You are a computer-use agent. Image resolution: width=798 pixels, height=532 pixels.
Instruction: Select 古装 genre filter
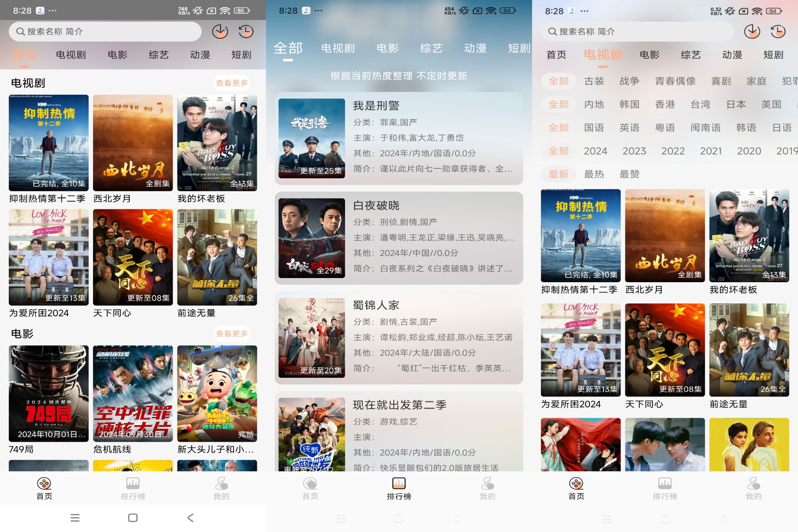pyautogui.click(x=594, y=81)
